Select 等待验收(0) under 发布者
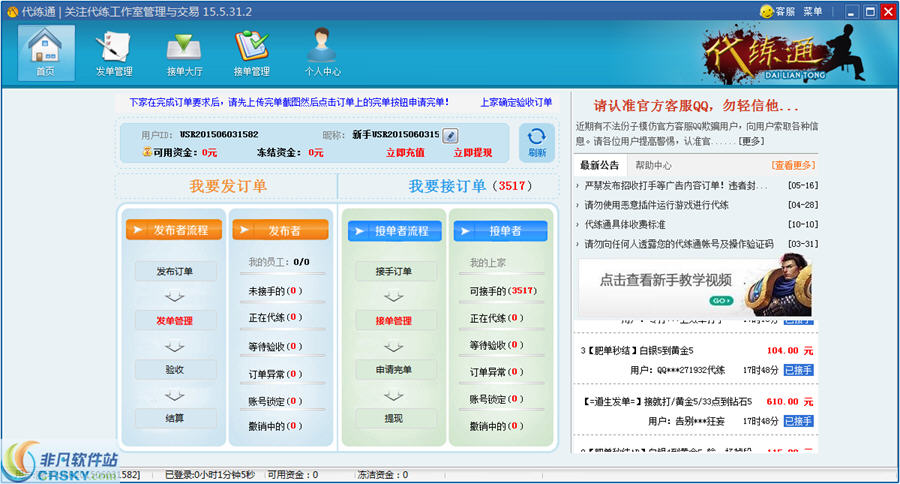This screenshot has width=900, height=484. 276,346
